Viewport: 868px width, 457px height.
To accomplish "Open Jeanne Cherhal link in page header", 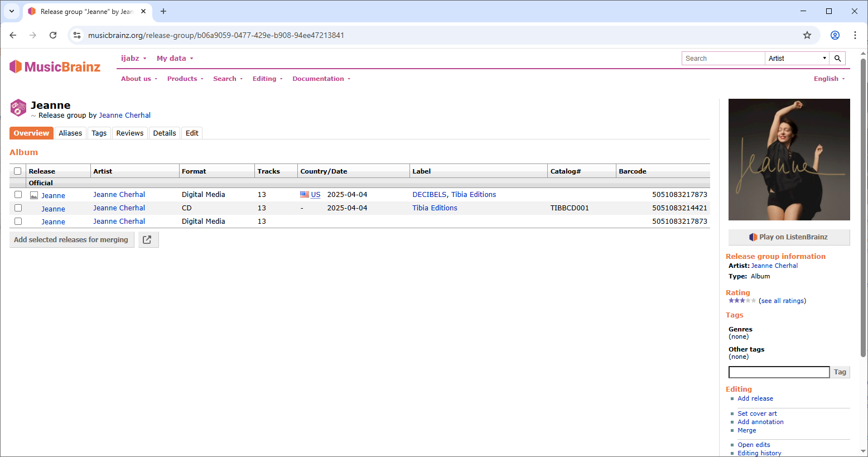I will pos(125,116).
